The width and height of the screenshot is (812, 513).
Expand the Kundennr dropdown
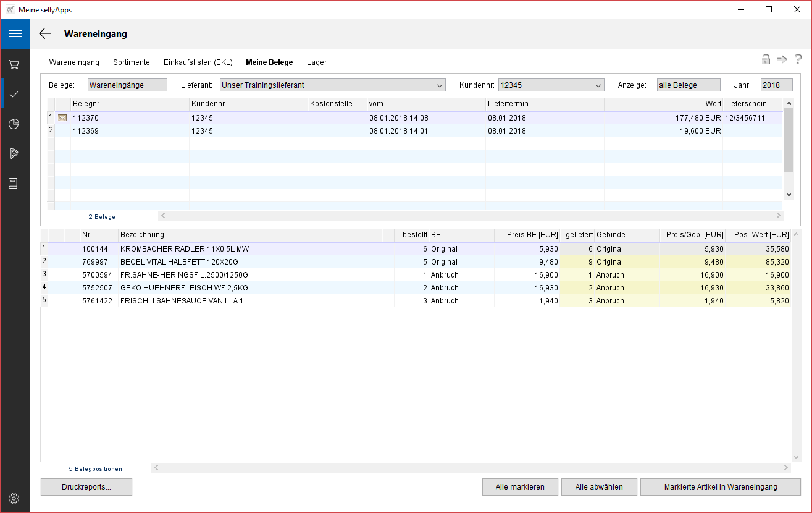(x=598, y=85)
